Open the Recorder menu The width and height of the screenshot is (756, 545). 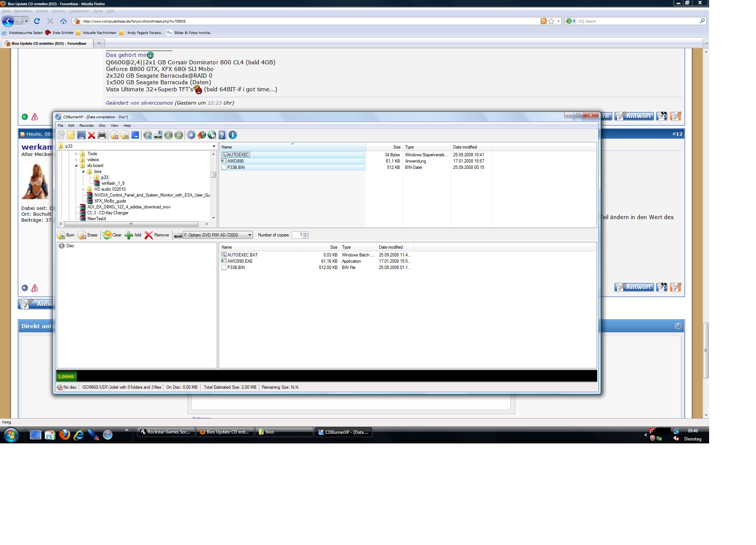click(x=86, y=126)
